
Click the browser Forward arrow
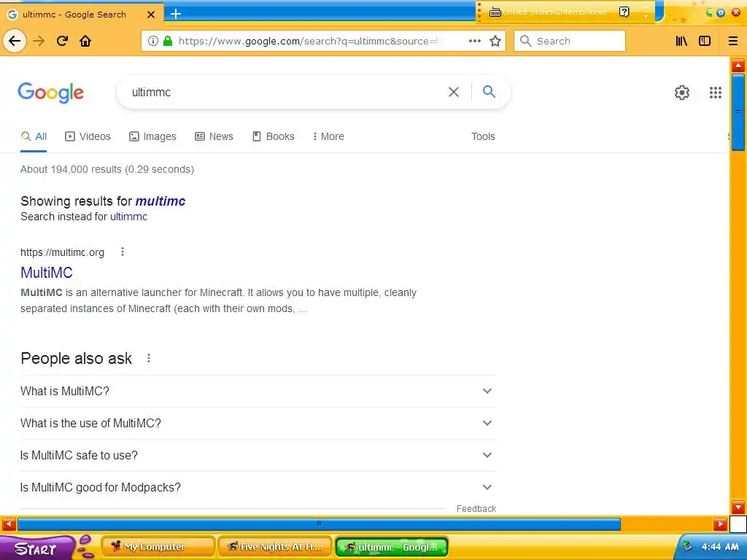pos(39,41)
